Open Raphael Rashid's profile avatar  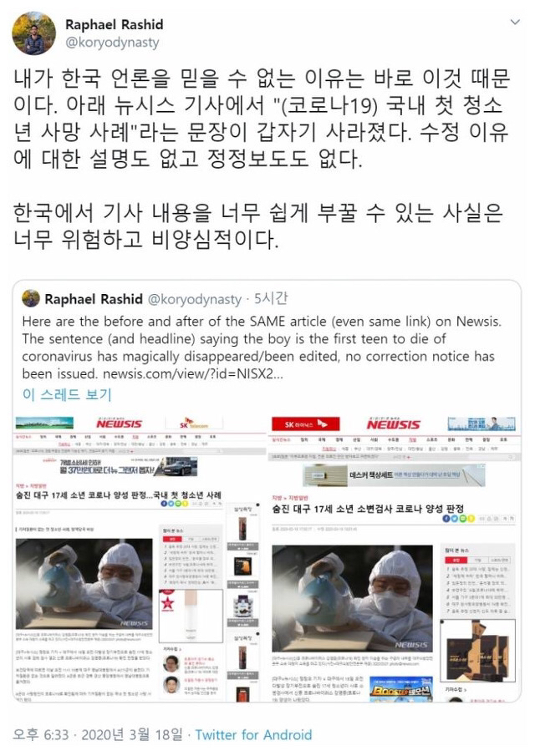[33, 33]
